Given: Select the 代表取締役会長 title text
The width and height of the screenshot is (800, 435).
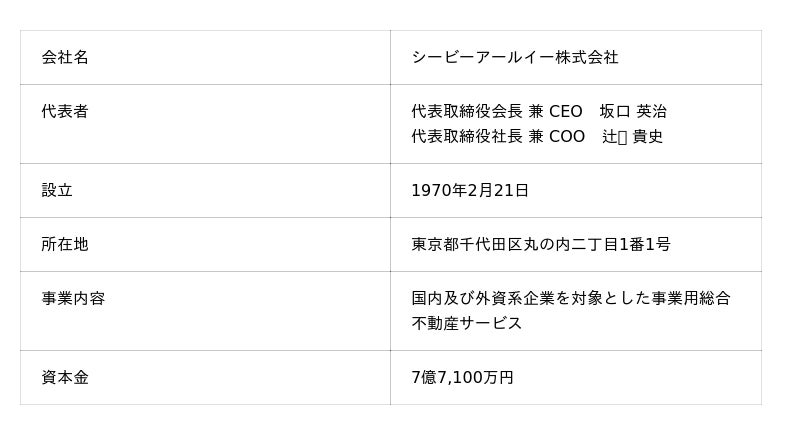Looking at the screenshot, I should tap(466, 112).
